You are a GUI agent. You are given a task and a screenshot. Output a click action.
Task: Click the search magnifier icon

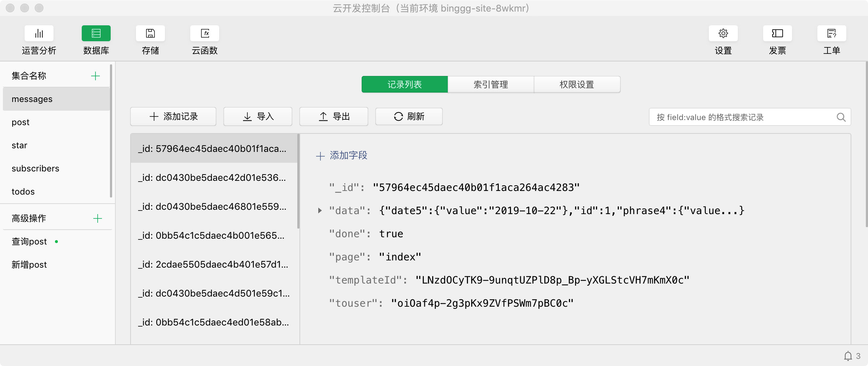click(x=841, y=117)
